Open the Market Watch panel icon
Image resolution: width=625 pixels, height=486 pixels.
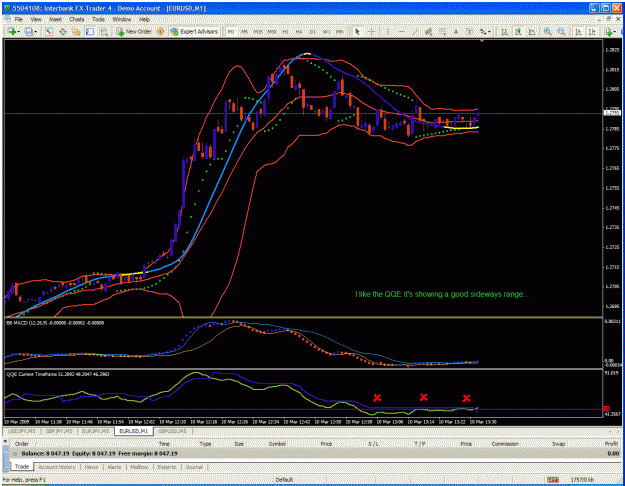[x=49, y=31]
